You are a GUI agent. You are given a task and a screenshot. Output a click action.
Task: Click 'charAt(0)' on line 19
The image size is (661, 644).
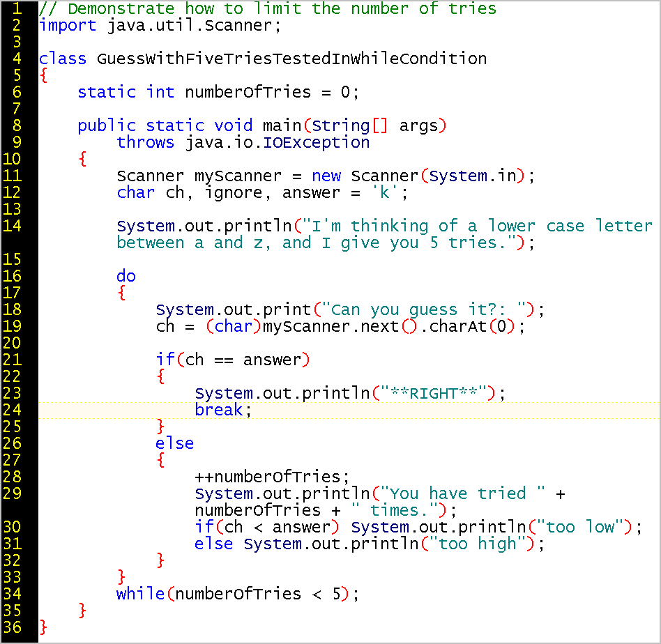pos(473,327)
